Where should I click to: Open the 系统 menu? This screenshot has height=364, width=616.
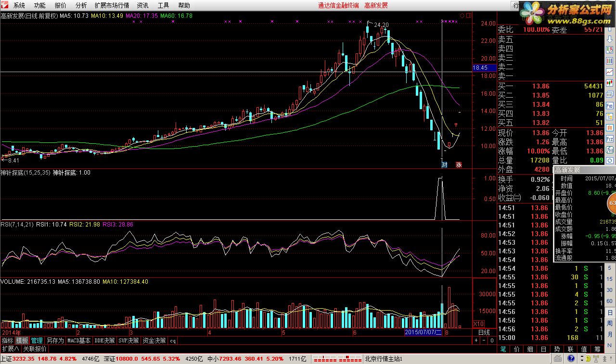click(19, 5)
